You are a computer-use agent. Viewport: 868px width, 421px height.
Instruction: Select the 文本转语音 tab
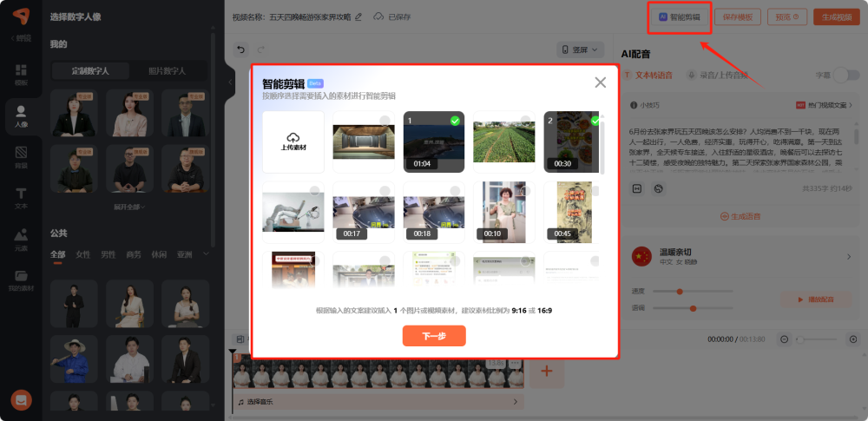[x=648, y=75]
